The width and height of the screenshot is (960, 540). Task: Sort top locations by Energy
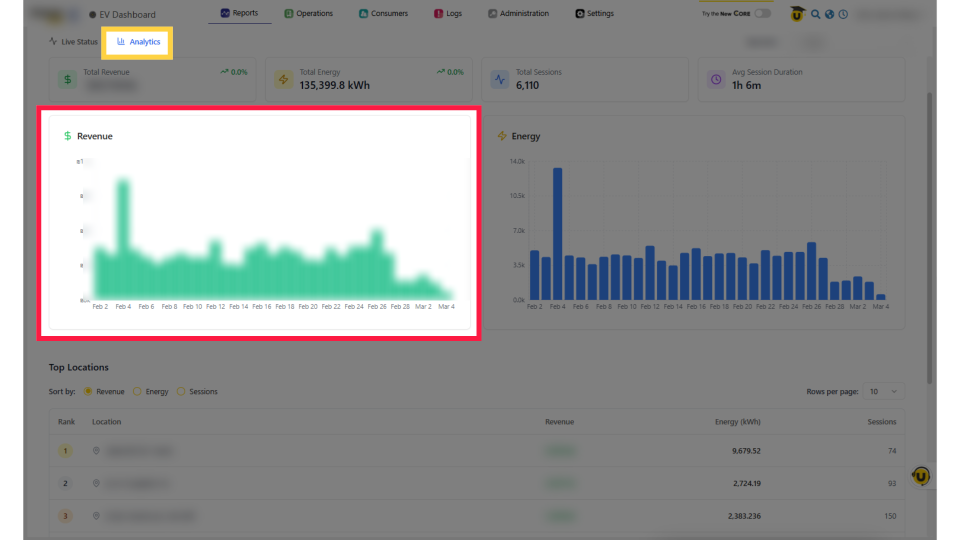(x=137, y=392)
